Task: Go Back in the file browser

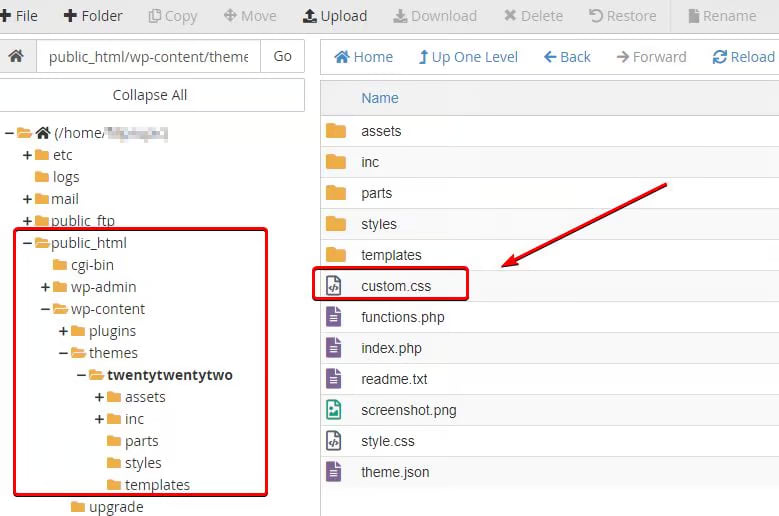Action: coord(567,57)
